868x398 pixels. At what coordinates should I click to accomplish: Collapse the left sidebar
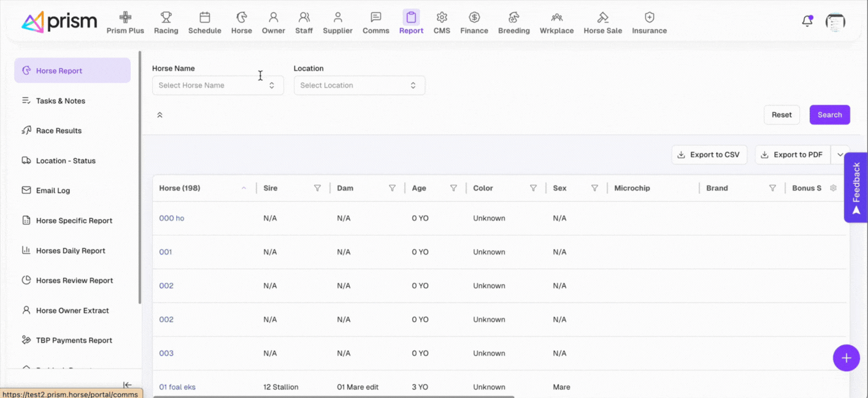127,385
